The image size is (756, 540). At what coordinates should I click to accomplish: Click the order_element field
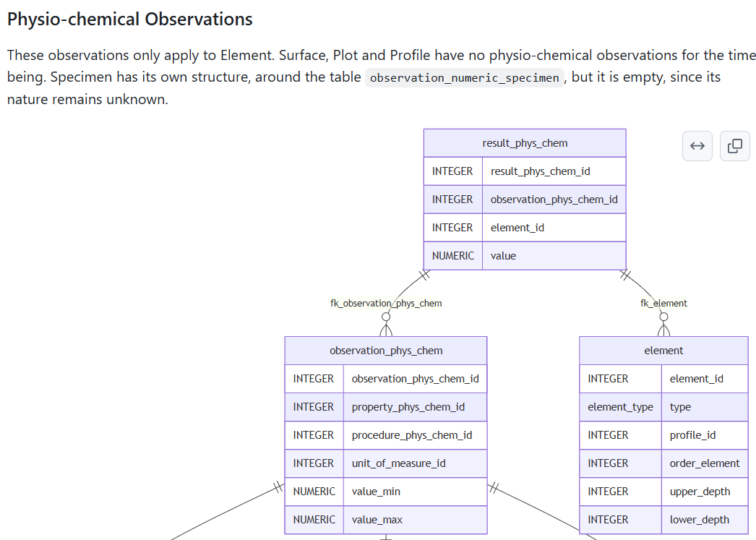[x=704, y=463]
